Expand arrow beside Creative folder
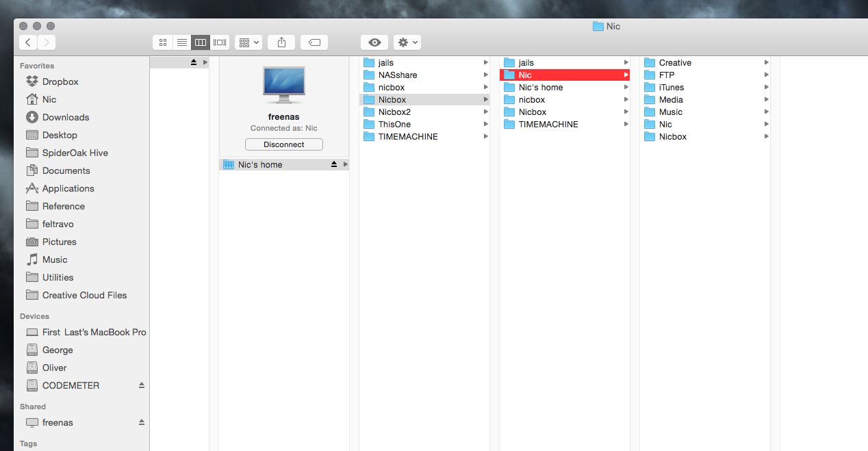The width and height of the screenshot is (868, 451). 767,62
